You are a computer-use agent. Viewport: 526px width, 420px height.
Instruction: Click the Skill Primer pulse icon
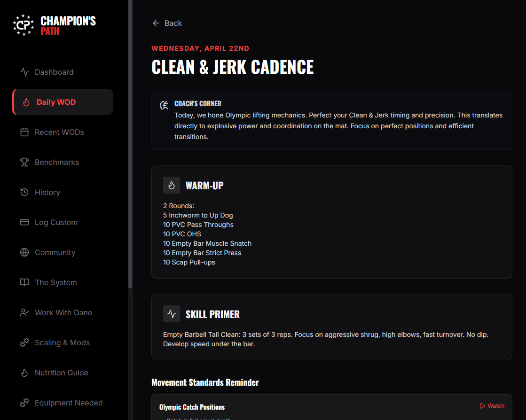[x=172, y=314]
